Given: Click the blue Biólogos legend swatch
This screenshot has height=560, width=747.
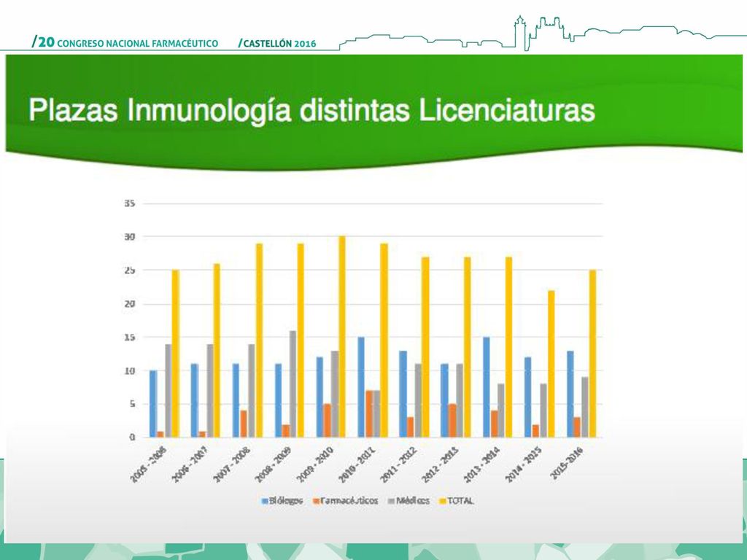Looking at the screenshot, I should click(x=265, y=501).
